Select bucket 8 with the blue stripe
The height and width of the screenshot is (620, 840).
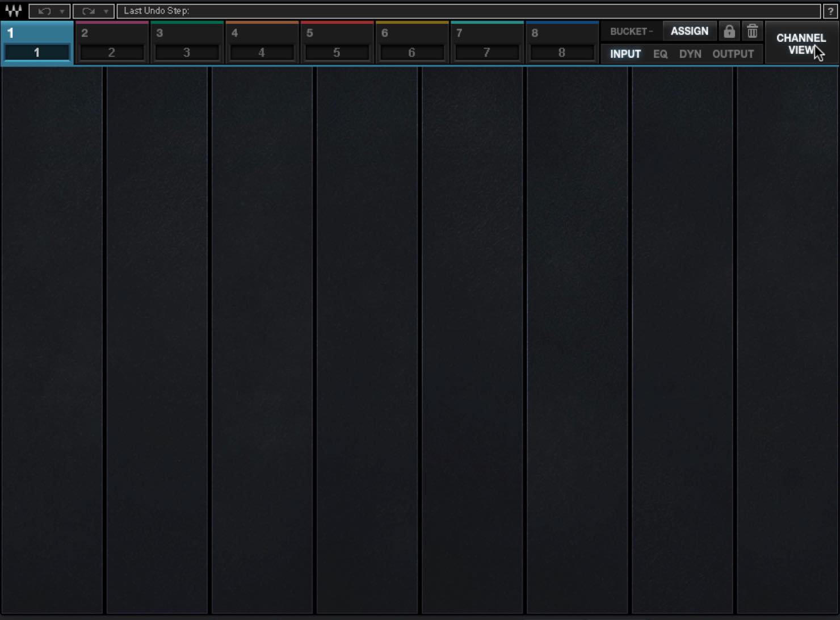click(562, 43)
